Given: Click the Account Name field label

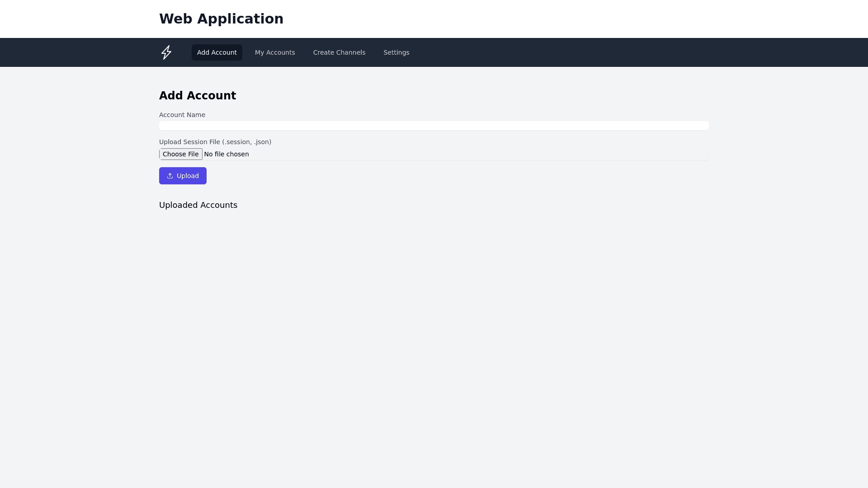Looking at the screenshot, I should pos(182,115).
